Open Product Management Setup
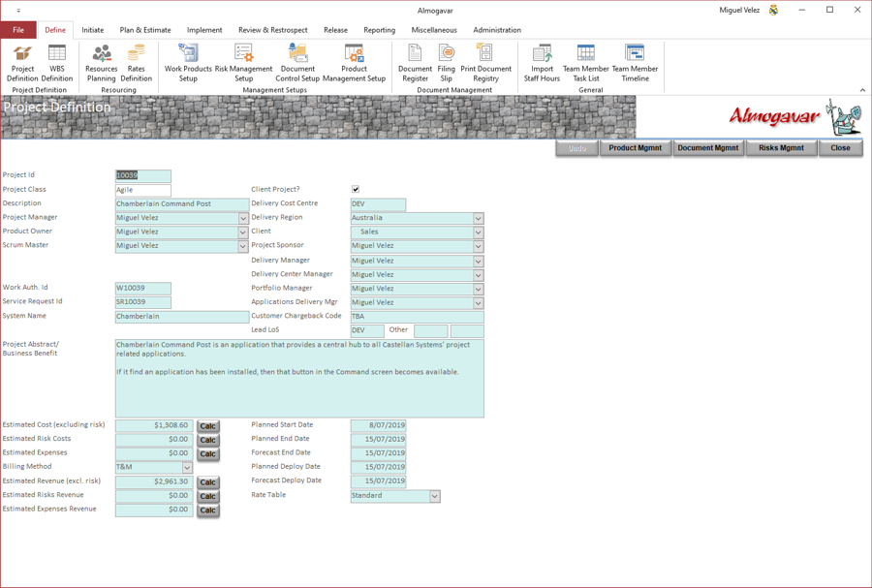Viewport: 872px width, 588px height. coord(355,64)
